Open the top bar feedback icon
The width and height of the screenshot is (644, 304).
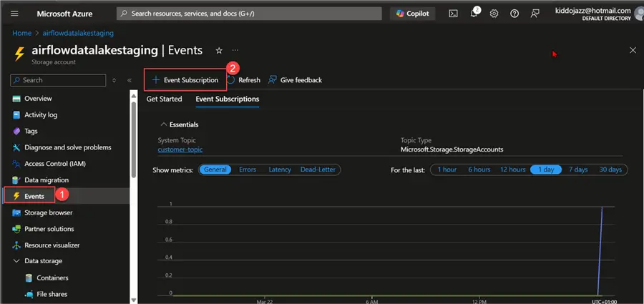click(x=535, y=14)
